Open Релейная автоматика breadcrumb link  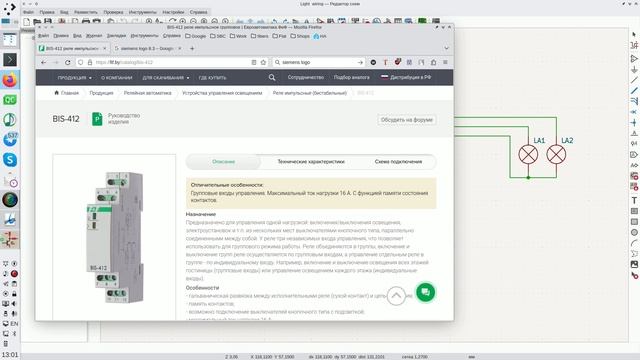[x=147, y=93]
